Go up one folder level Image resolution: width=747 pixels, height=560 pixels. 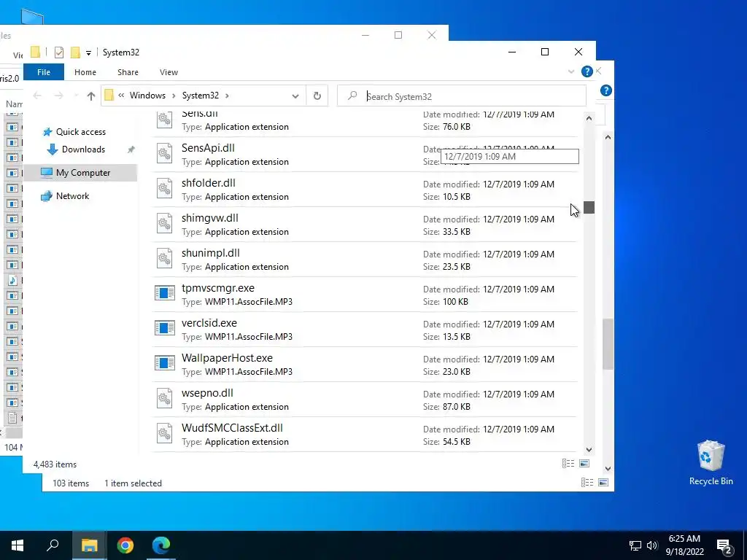tap(91, 96)
